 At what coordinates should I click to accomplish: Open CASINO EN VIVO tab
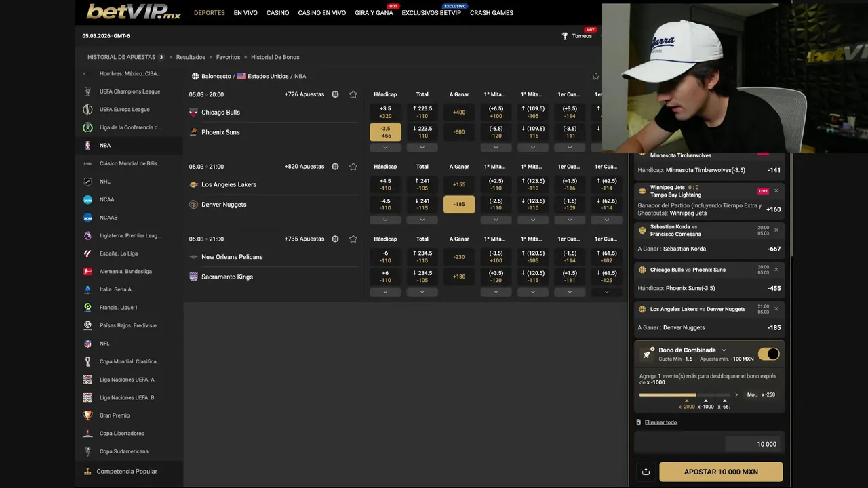322,13
